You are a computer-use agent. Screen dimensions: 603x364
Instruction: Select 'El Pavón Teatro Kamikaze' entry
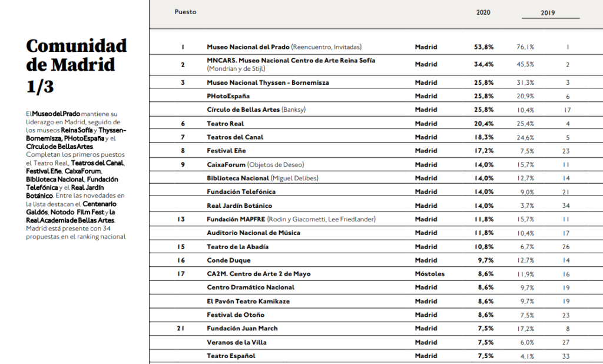[247, 301]
